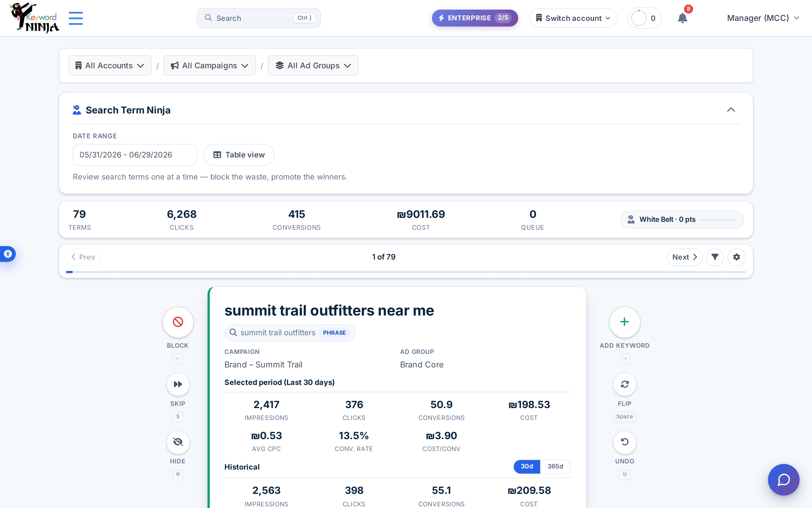This screenshot has width=812, height=508.
Task: Select the 30d historical toggle
Action: coord(527,466)
